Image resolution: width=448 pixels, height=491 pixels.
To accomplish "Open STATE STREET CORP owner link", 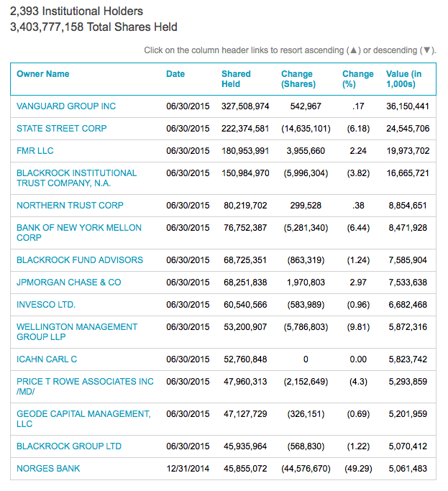I will (x=62, y=129).
